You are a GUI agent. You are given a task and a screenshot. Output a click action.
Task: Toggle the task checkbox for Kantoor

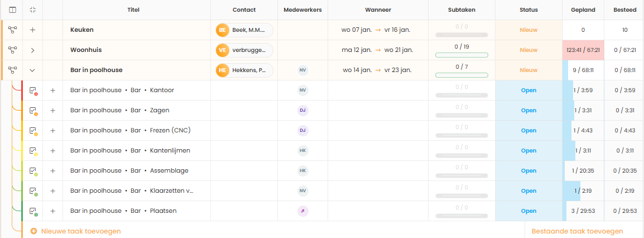click(x=32, y=90)
